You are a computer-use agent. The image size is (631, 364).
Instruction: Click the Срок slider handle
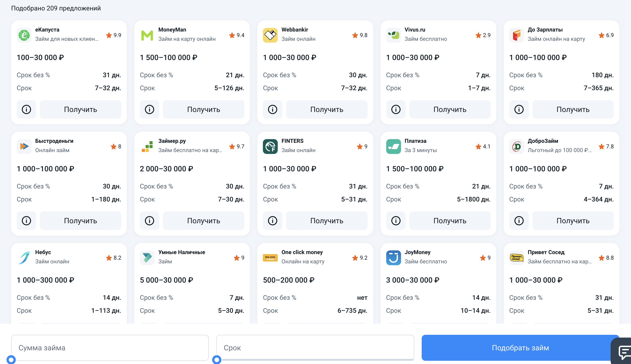(217, 360)
